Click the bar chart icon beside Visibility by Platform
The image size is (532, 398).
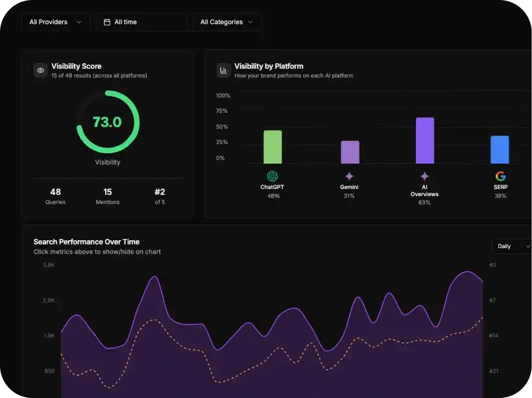point(223,70)
